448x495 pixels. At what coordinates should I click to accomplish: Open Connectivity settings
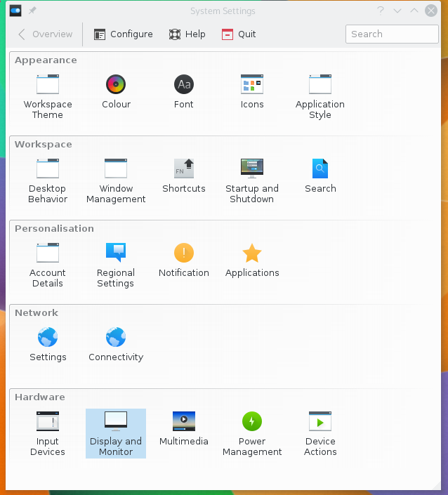coord(116,345)
